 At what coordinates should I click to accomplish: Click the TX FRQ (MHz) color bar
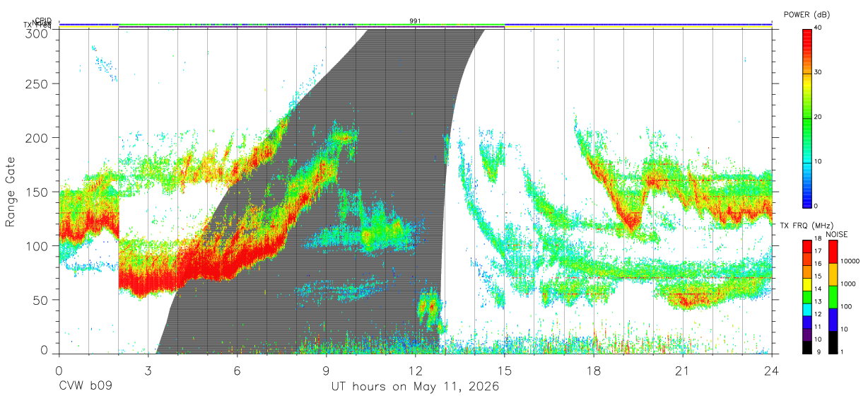[807, 296]
